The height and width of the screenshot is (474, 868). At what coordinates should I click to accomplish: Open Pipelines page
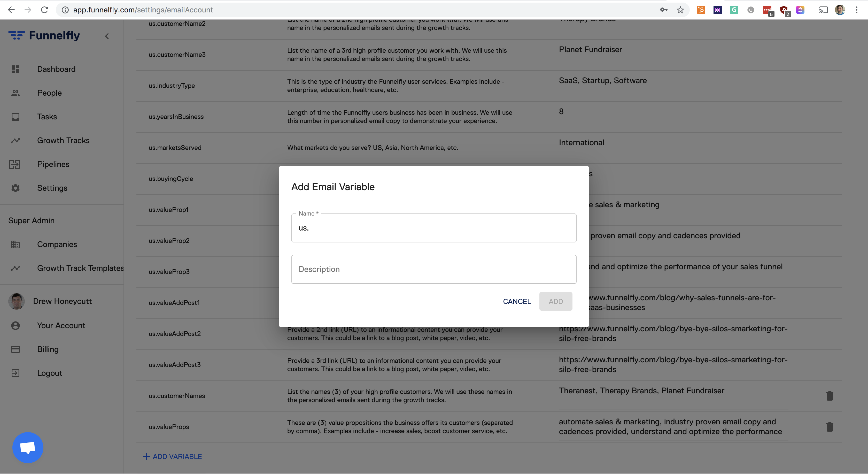53,164
